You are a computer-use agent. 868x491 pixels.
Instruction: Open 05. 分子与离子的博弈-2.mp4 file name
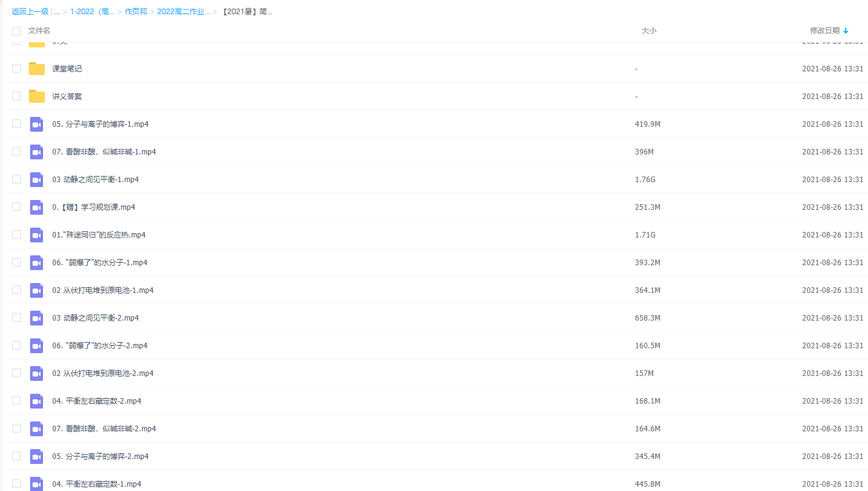click(x=100, y=457)
